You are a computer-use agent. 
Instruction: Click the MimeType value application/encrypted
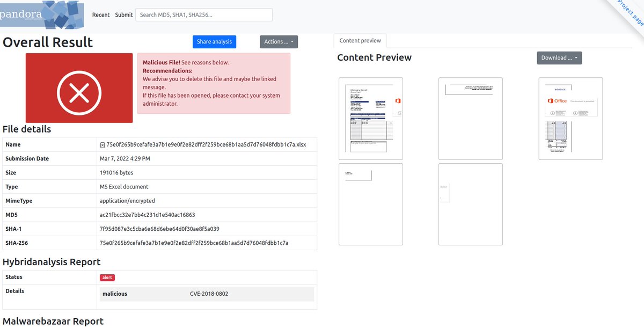pyautogui.click(x=127, y=201)
